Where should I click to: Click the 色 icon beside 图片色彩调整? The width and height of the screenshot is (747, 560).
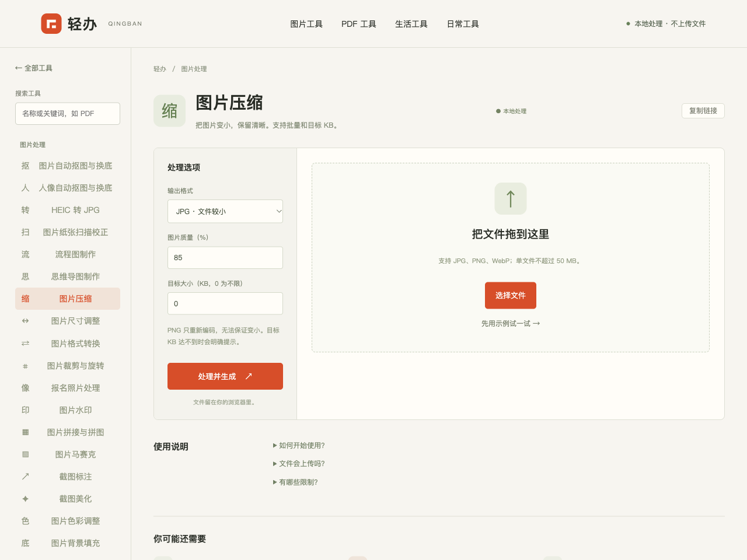(25, 521)
